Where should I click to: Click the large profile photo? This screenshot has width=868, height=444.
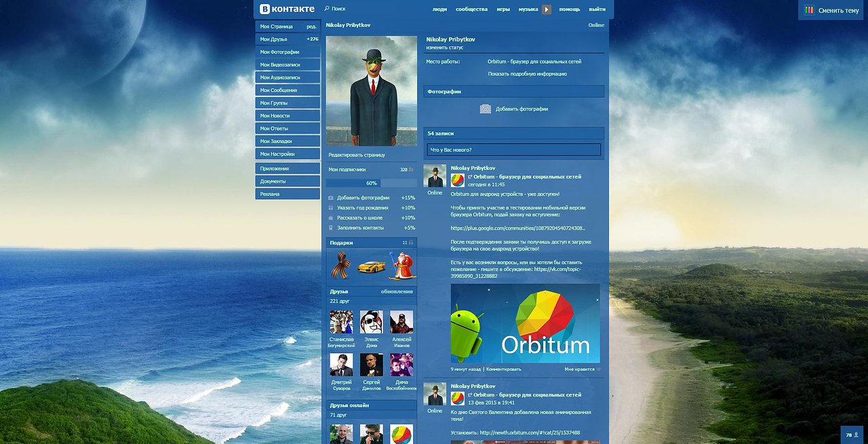pyautogui.click(x=372, y=91)
